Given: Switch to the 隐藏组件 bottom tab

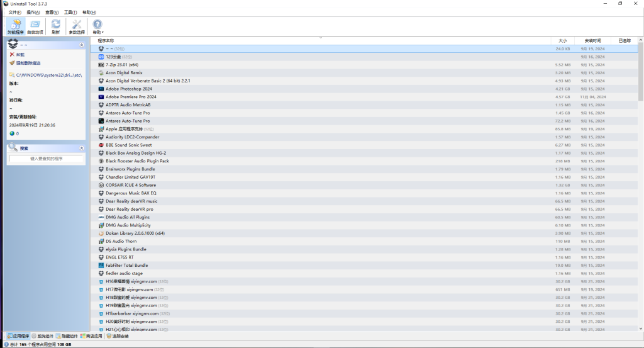Looking at the screenshot, I should (x=67, y=336).
